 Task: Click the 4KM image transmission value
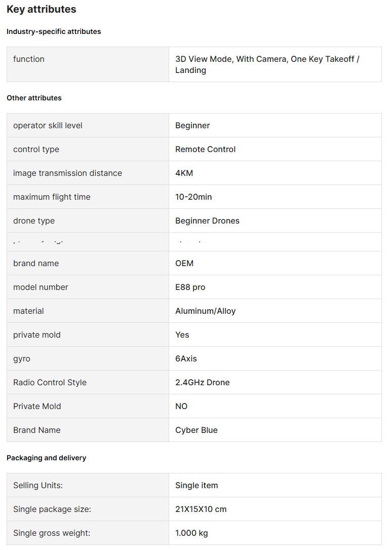pyautogui.click(x=184, y=173)
